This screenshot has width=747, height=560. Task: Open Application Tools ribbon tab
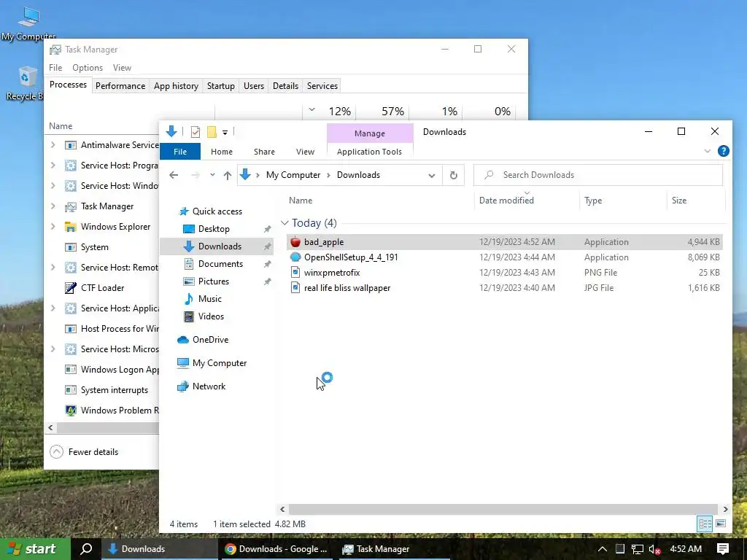point(369,152)
